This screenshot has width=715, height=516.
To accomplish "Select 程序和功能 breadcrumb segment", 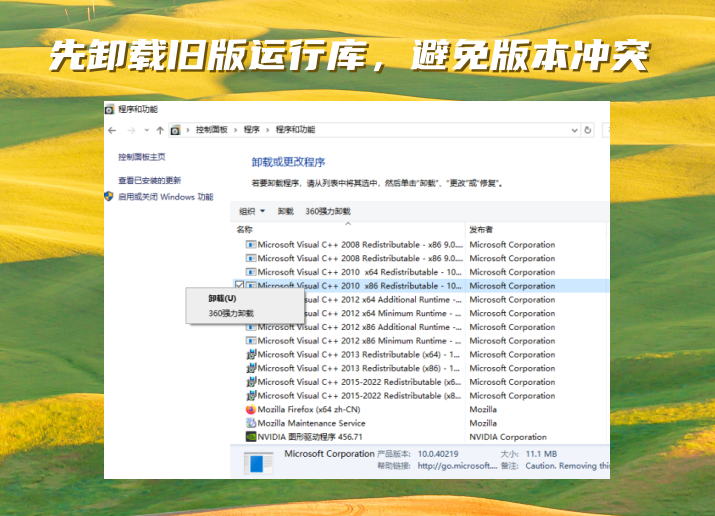I will pyautogui.click(x=295, y=130).
